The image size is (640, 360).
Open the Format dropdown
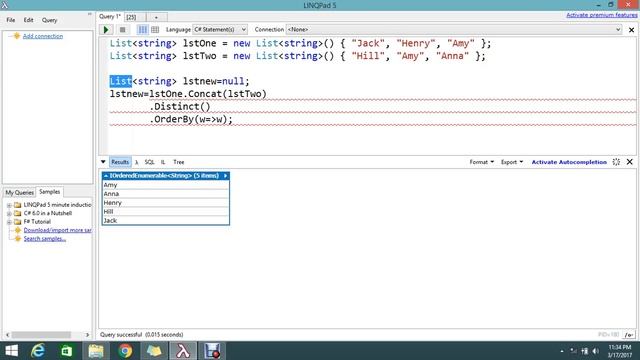482,162
